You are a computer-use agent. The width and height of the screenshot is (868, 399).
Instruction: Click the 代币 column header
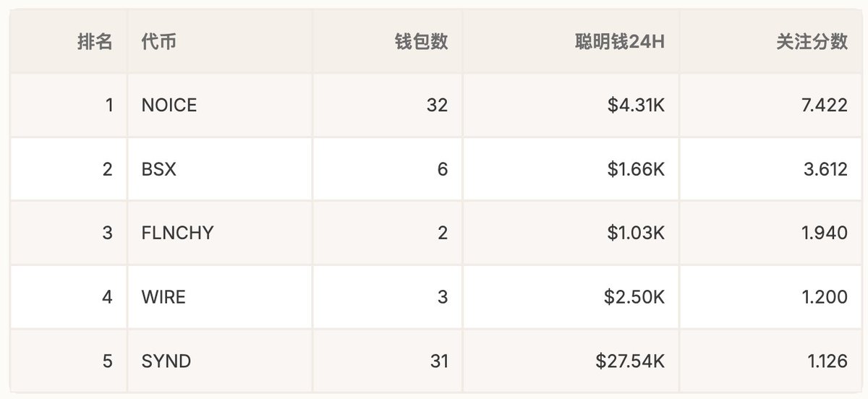pos(159,42)
